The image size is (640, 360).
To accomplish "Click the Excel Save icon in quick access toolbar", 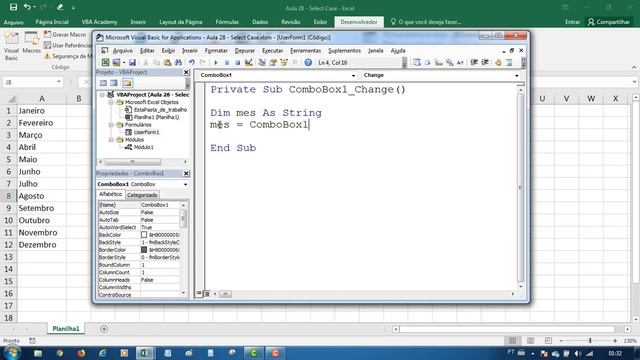I will (13, 7).
